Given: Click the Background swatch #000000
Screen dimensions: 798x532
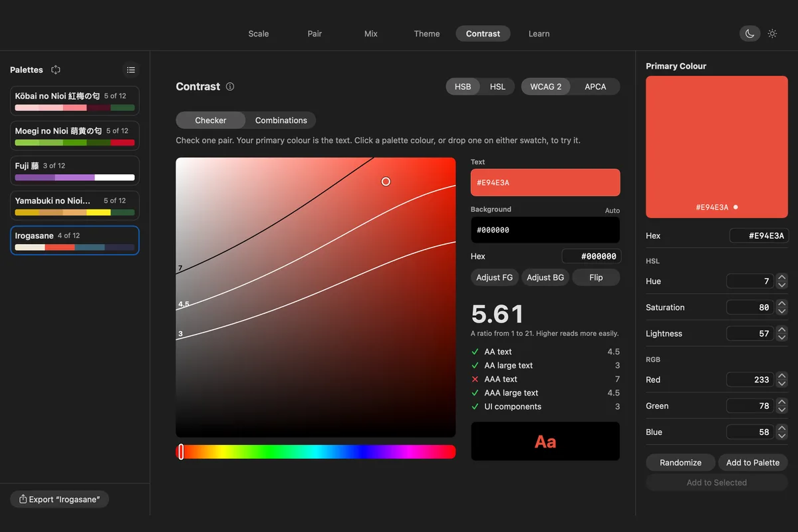Looking at the screenshot, I should tap(545, 230).
